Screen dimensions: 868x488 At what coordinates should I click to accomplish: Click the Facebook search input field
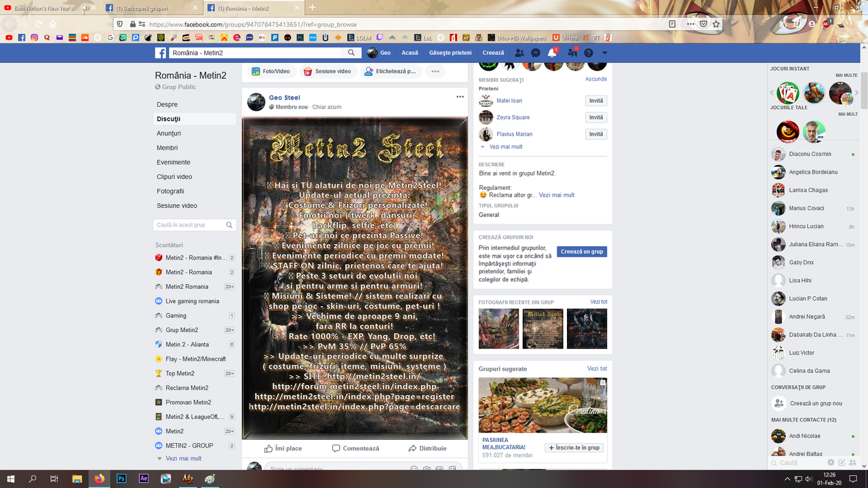click(256, 53)
